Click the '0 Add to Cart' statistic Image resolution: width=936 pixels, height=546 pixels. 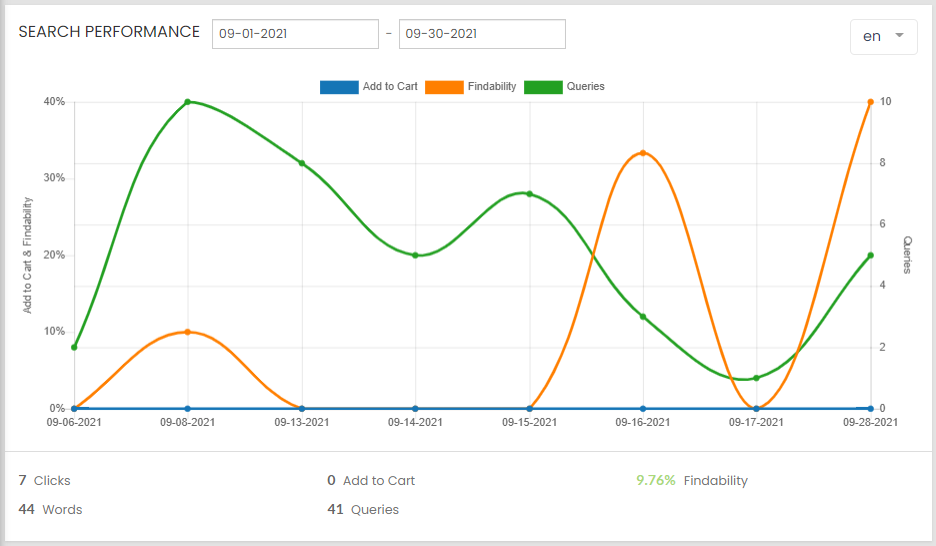coord(371,480)
